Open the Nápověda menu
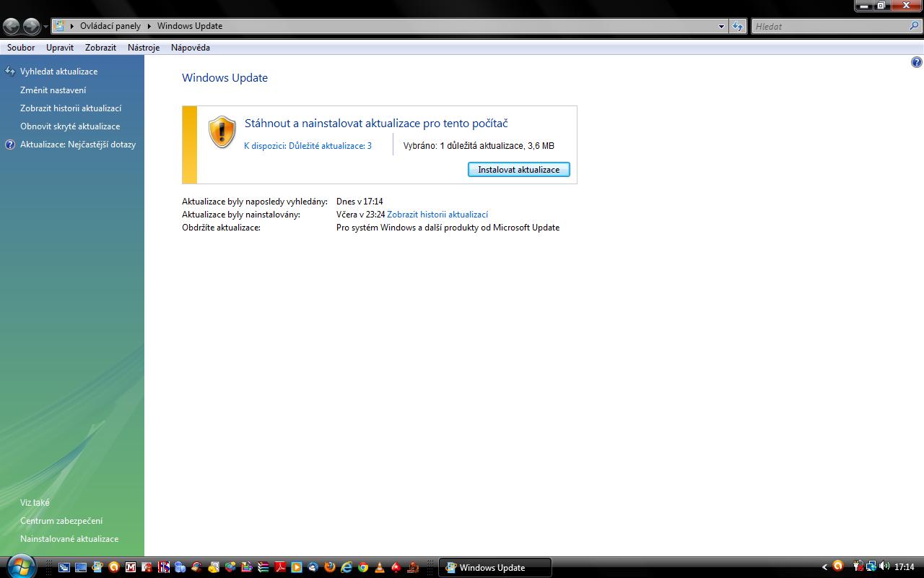Screen dimensions: 924x578 pyautogui.click(x=191, y=48)
